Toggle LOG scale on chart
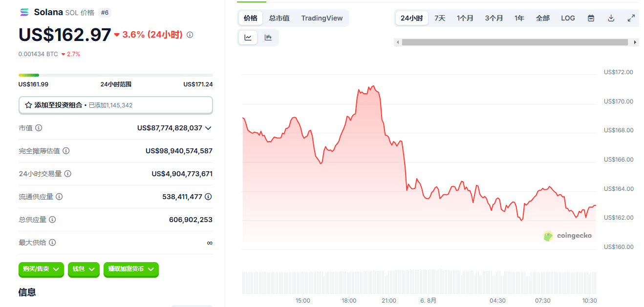This screenshot has height=307, width=644. [x=568, y=18]
